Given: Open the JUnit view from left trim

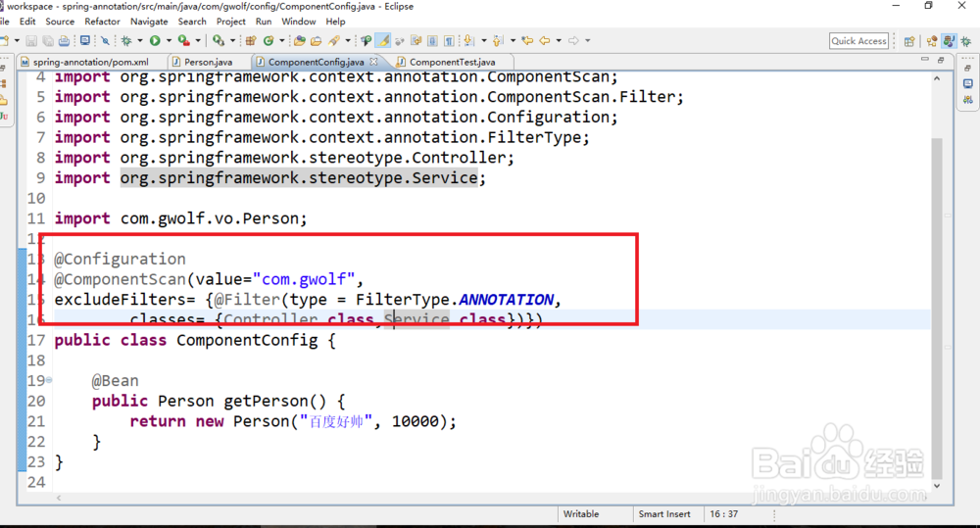Looking at the screenshot, I should coord(4,117).
